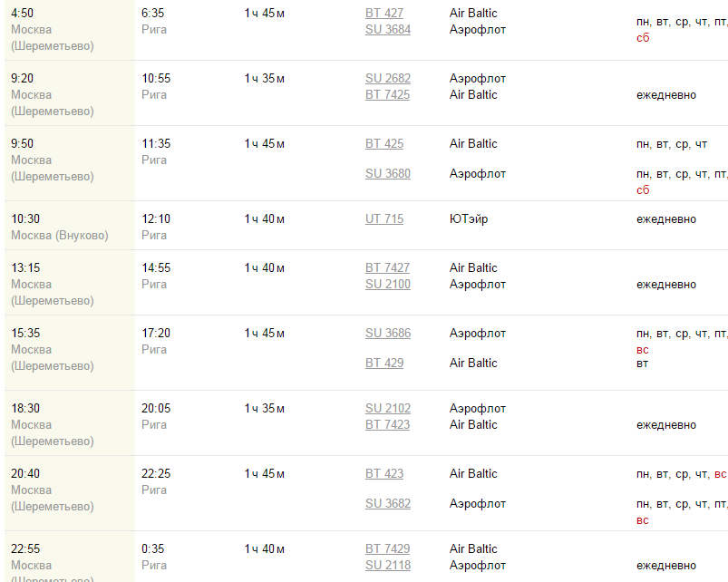The width and height of the screenshot is (728, 582).
Task: Click the SU 2118 flight link
Action: [388, 566]
